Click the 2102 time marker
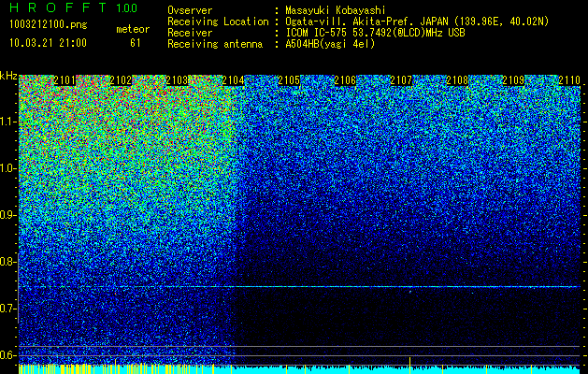This screenshot has width=588, height=374. tap(121, 80)
